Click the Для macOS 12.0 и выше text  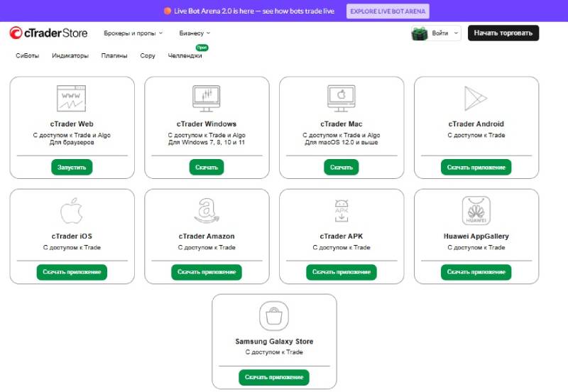342,142
